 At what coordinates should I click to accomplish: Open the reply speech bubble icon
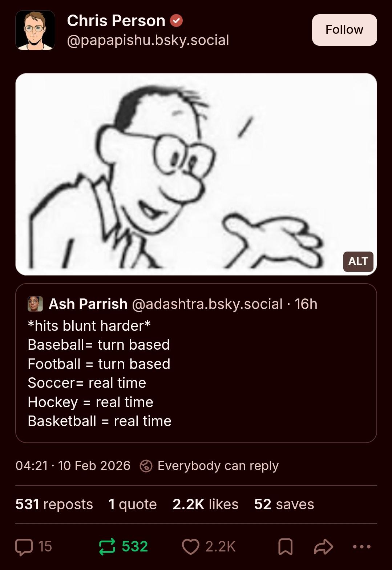[x=24, y=547]
